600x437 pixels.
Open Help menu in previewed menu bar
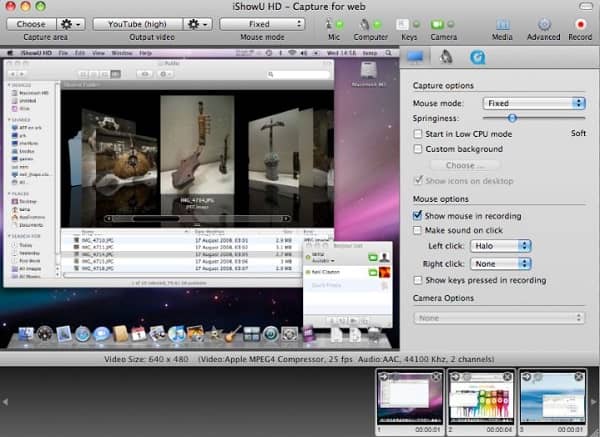click(x=145, y=53)
